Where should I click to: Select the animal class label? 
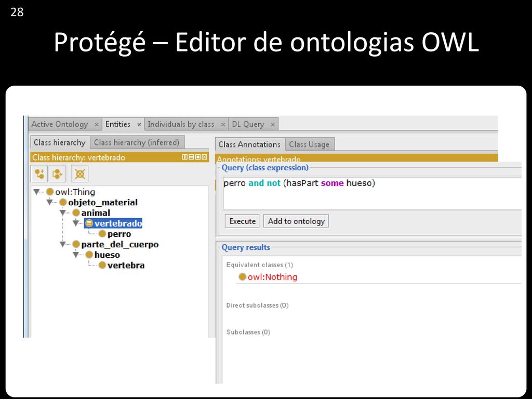(96, 213)
